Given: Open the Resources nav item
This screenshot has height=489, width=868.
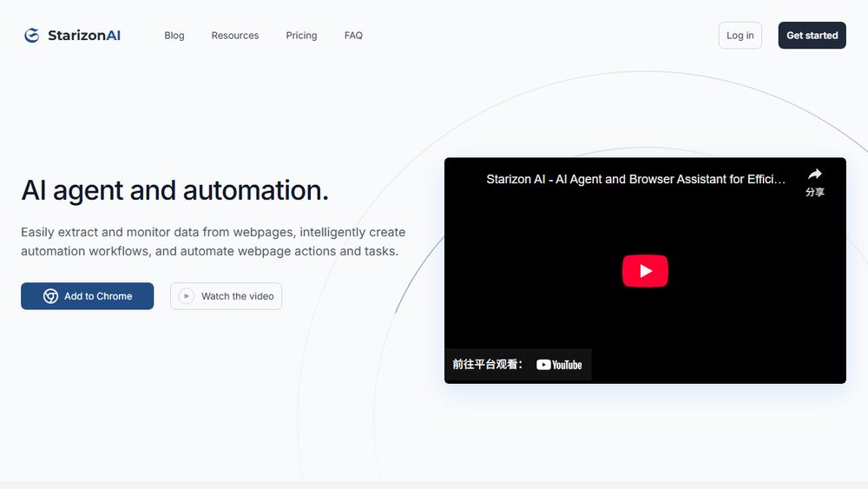Looking at the screenshot, I should pos(235,36).
